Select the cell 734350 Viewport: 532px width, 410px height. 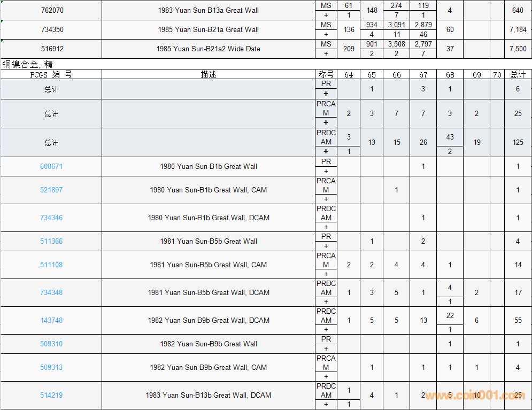coord(51,29)
